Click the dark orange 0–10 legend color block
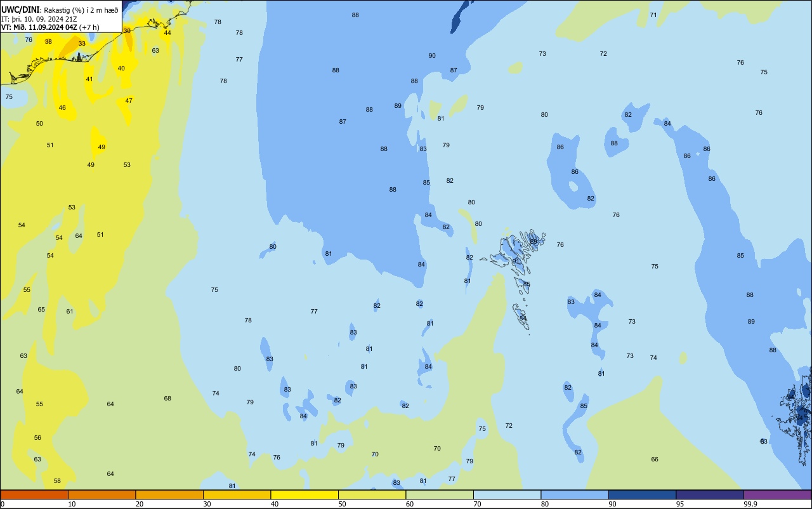 pos(34,494)
